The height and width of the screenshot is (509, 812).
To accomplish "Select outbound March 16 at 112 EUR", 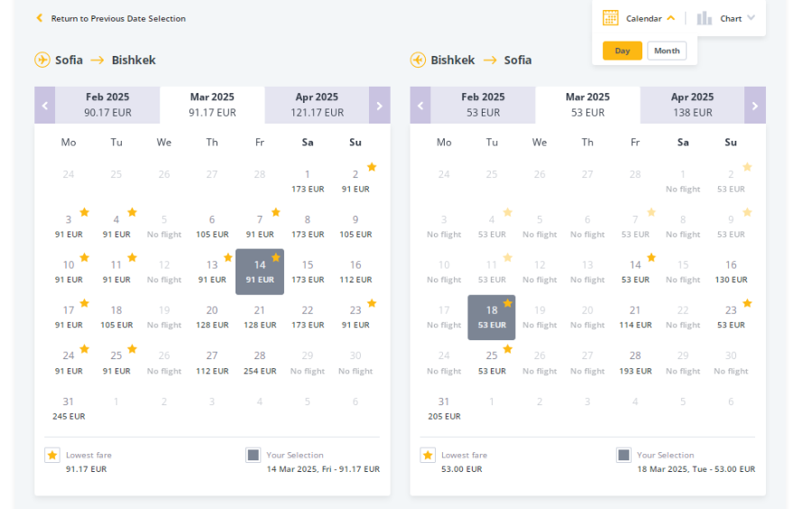I will pyautogui.click(x=355, y=272).
